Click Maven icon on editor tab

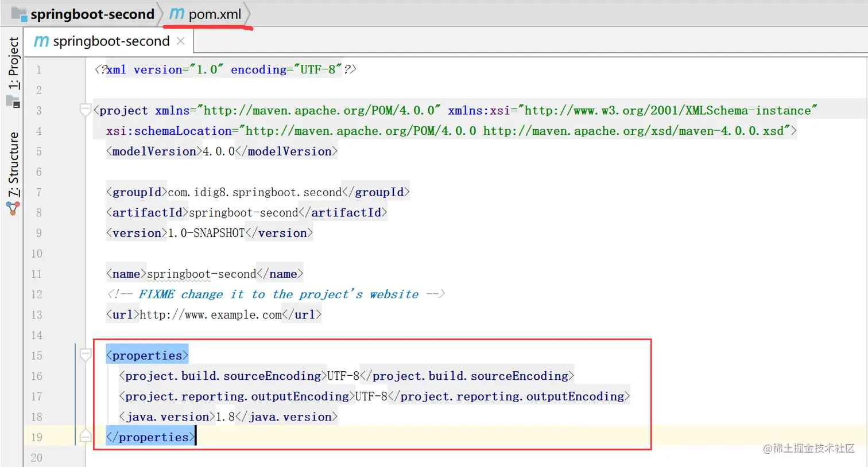(41, 41)
